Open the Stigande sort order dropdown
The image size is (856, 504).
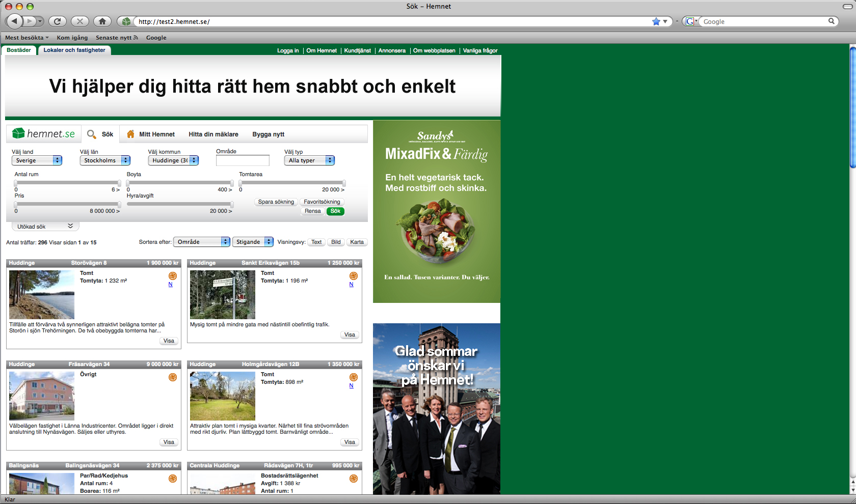[x=253, y=242]
